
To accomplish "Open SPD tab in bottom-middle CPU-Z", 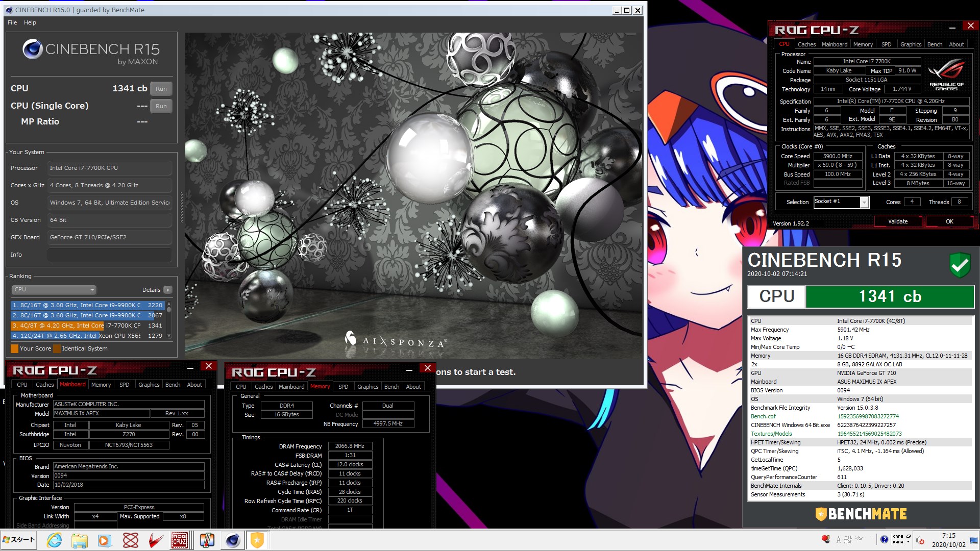I will tap(343, 387).
